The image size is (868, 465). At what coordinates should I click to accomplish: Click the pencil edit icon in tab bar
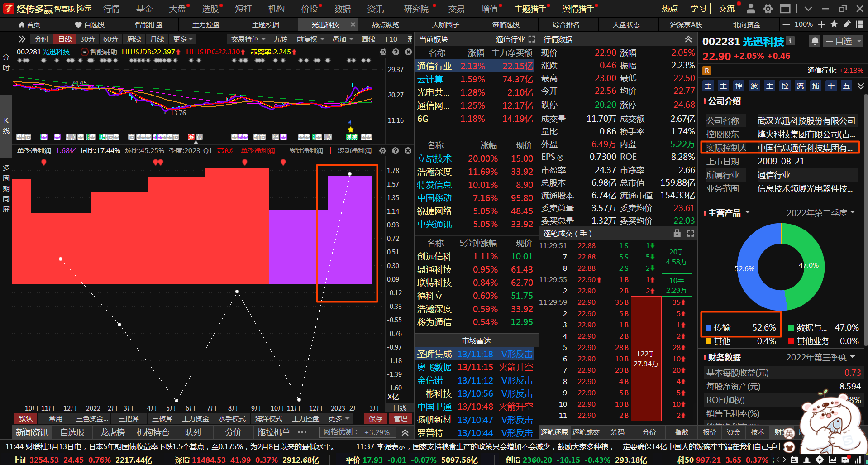(847, 24)
